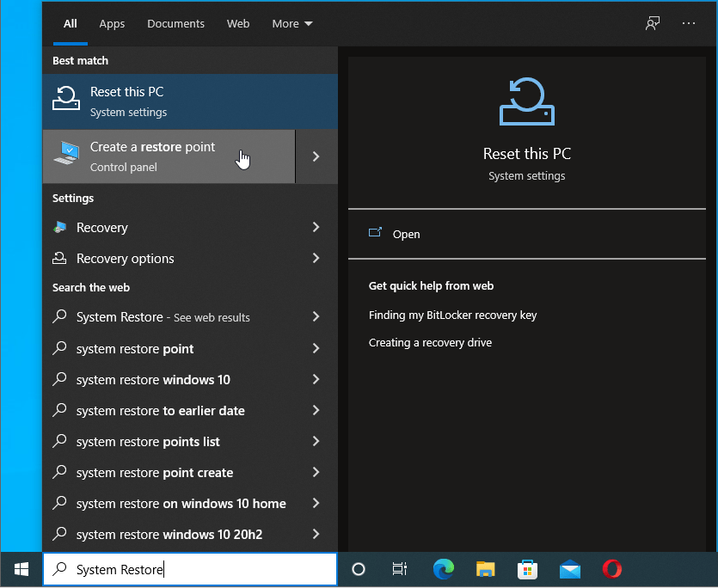
Task: Open the Opera browser from the taskbar
Action: click(x=611, y=569)
